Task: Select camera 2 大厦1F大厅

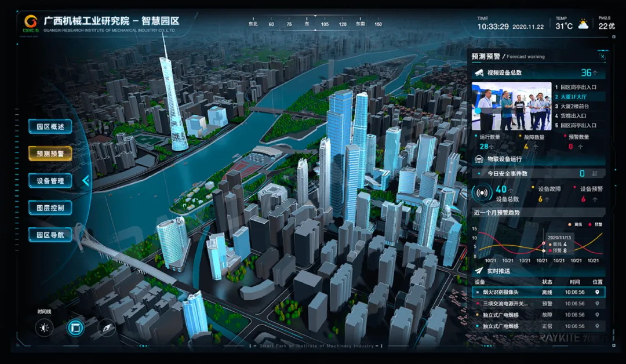Action: coord(579,97)
